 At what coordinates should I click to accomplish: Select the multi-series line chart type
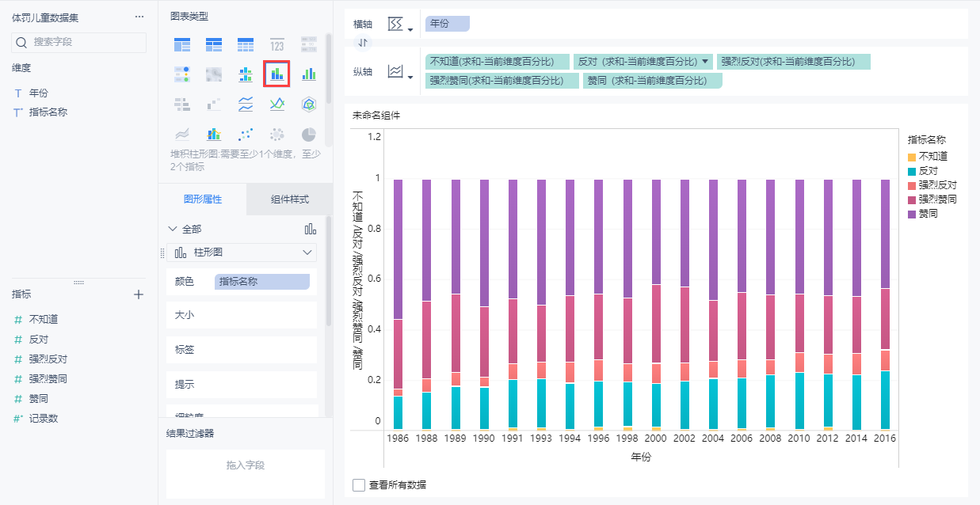coord(276,104)
